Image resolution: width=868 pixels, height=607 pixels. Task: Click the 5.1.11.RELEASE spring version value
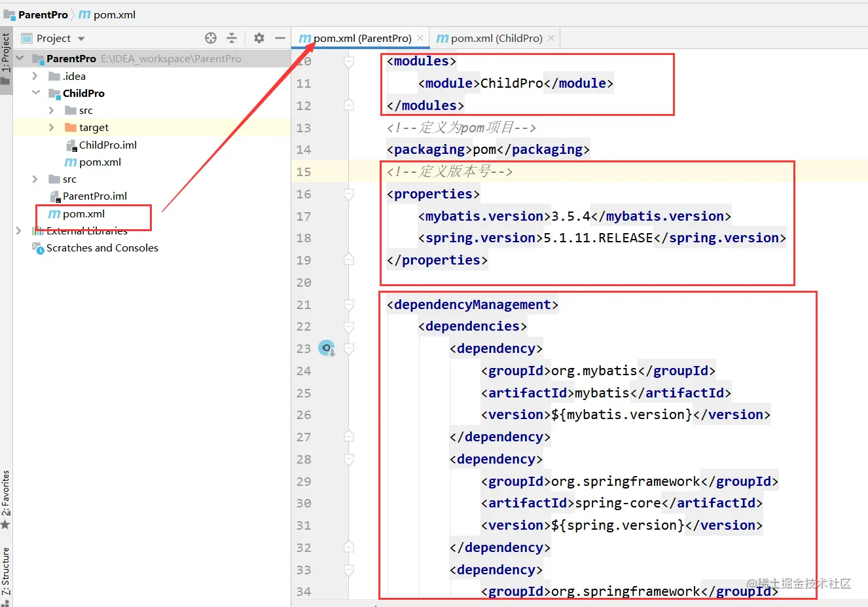click(598, 238)
